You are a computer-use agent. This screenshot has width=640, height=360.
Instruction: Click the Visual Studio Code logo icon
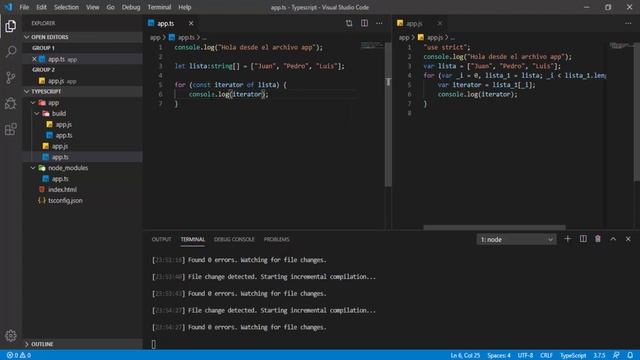point(8,7)
